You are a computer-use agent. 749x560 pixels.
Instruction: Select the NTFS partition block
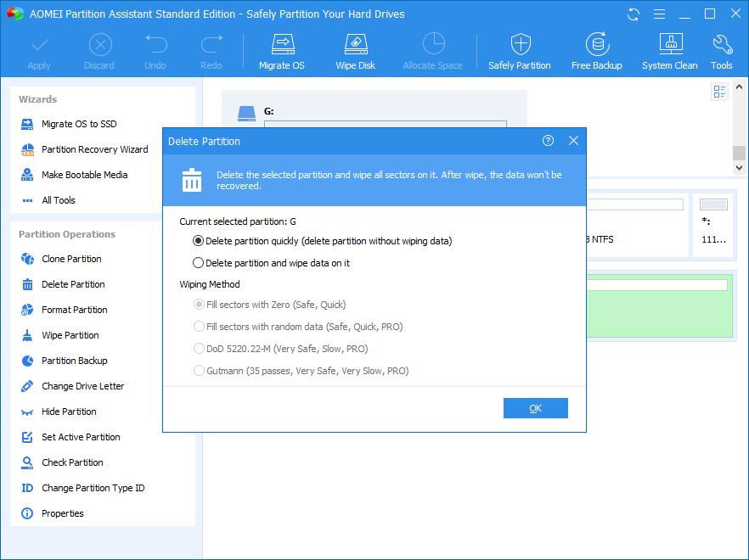tap(637, 225)
